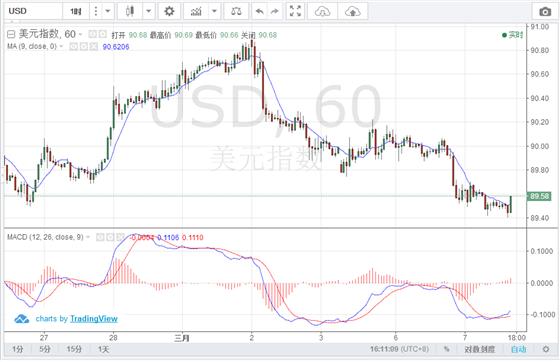Viewport: 560px width, 362px height.
Task: Click the 18:00 label on time axis
Action: point(517,337)
